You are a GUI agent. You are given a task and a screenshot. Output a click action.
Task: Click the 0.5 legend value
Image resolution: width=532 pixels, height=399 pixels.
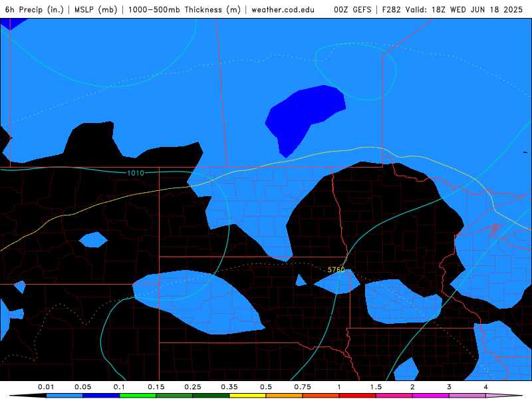pos(266,387)
